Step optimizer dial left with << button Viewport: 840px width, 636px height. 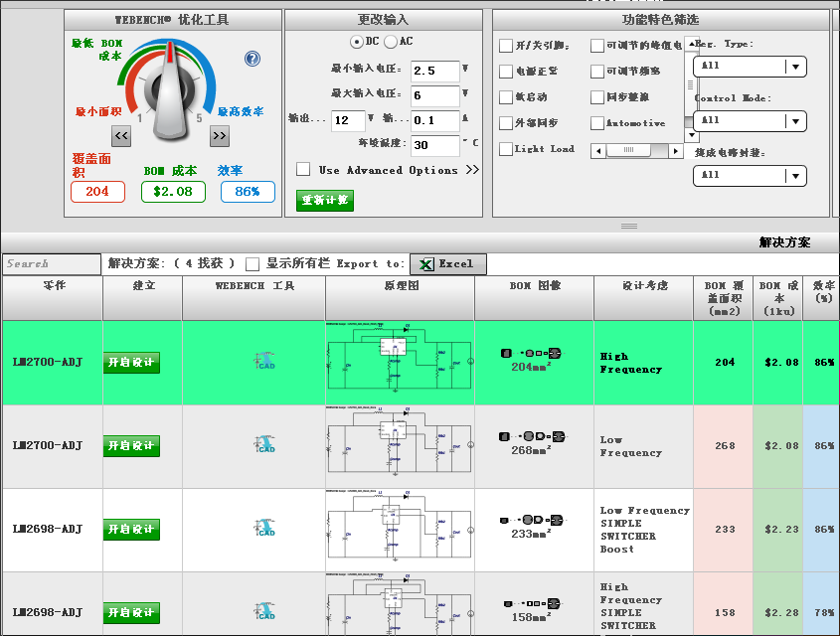pyautogui.click(x=121, y=136)
